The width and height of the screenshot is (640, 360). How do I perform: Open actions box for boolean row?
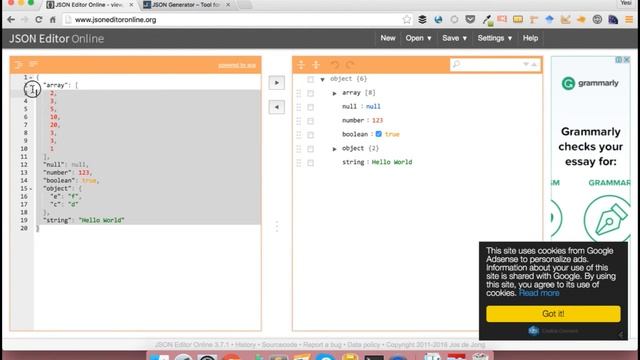click(x=311, y=135)
